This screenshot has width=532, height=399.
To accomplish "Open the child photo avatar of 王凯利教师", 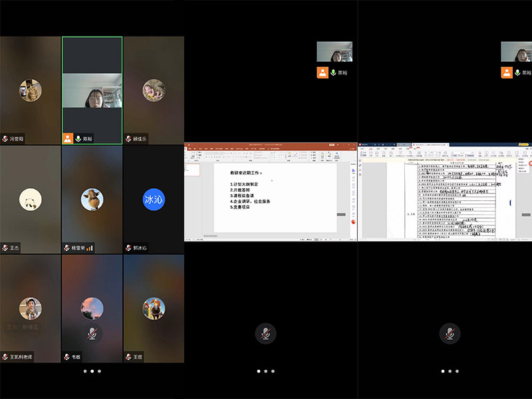I will tap(31, 309).
